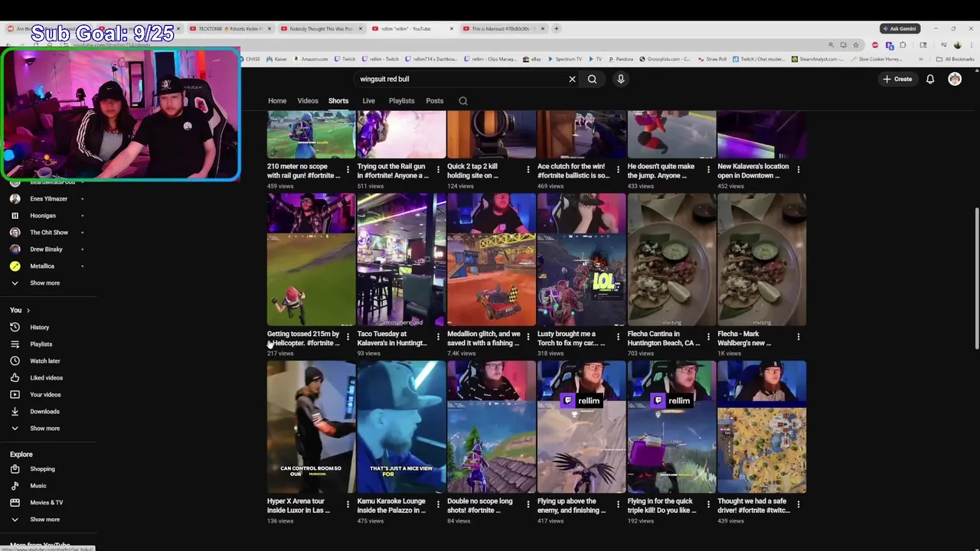Open options menu for Hyper X Arena tour short
The image size is (980, 551).
coord(348,504)
